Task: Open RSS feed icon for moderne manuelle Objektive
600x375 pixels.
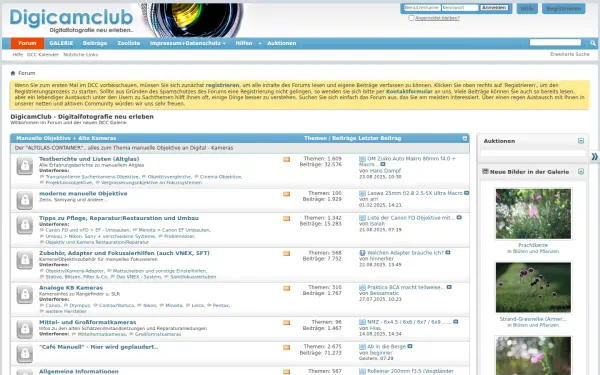Action: 286,194
